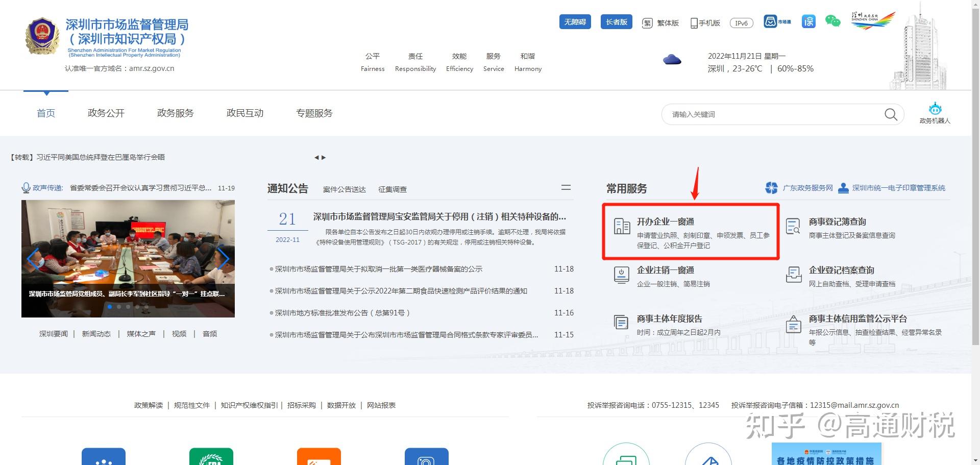
Task: Click the cloudy weather icon
Action: pos(672,60)
